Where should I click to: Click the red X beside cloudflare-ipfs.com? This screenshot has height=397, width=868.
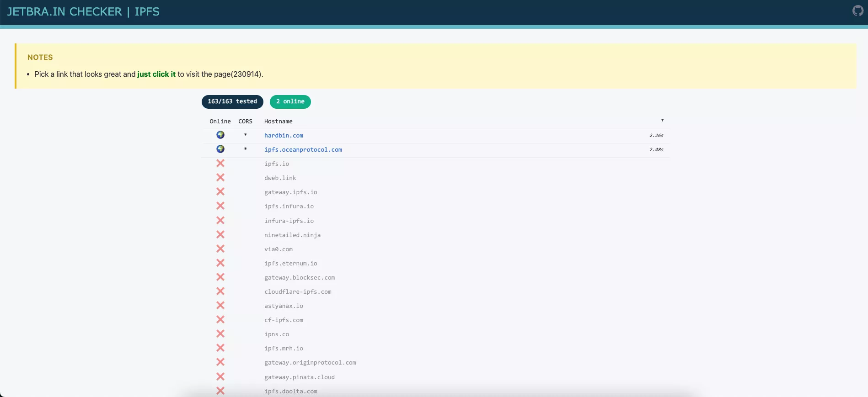(220, 291)
